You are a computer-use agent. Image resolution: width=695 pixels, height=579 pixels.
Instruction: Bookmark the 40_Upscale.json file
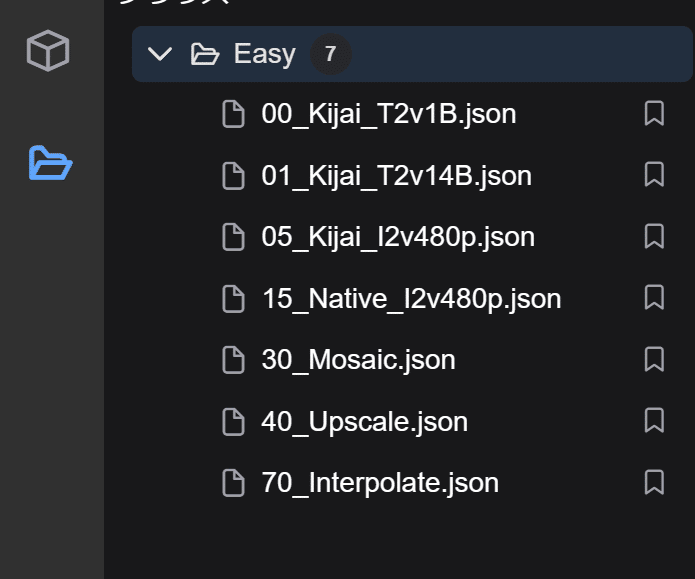[654, 422]
